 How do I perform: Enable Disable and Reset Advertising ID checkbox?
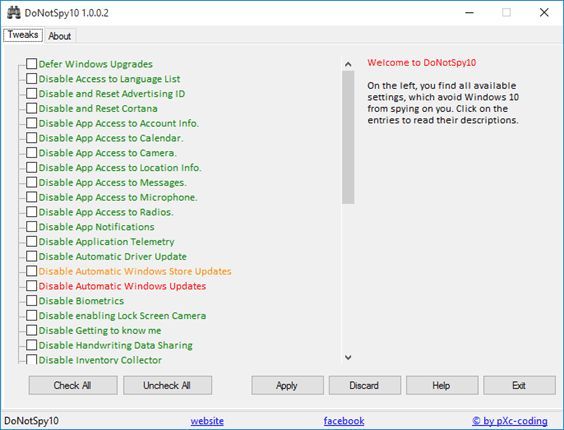31,93
